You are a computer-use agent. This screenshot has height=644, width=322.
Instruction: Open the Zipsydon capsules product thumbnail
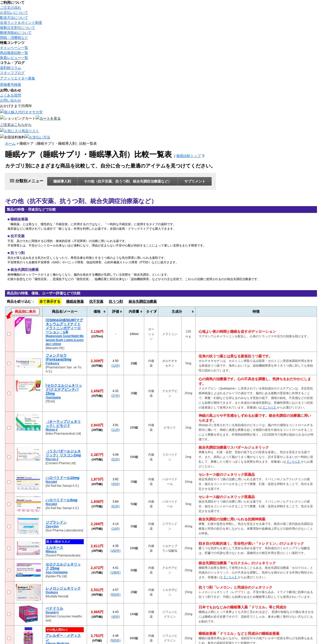coord(28,526)
